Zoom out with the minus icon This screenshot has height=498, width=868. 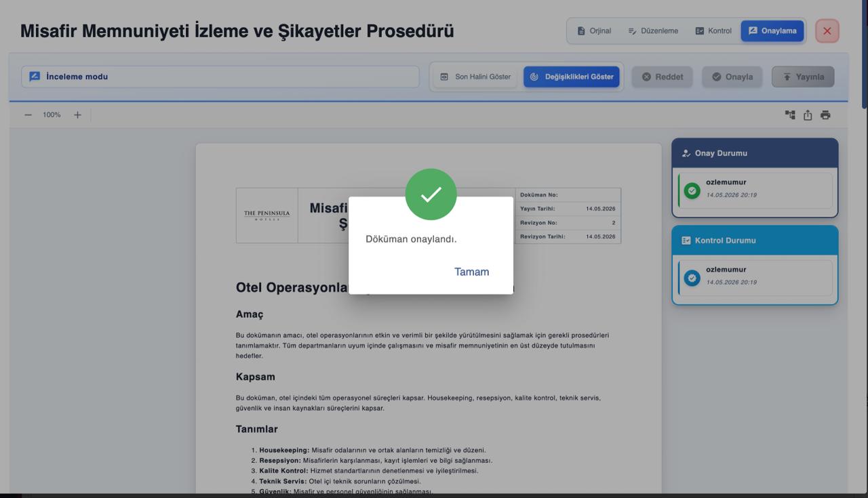(x=28, y=115)
